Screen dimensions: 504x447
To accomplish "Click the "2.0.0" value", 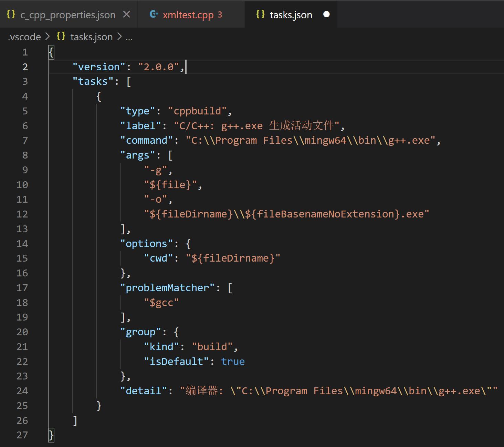I will pos(159,67).
